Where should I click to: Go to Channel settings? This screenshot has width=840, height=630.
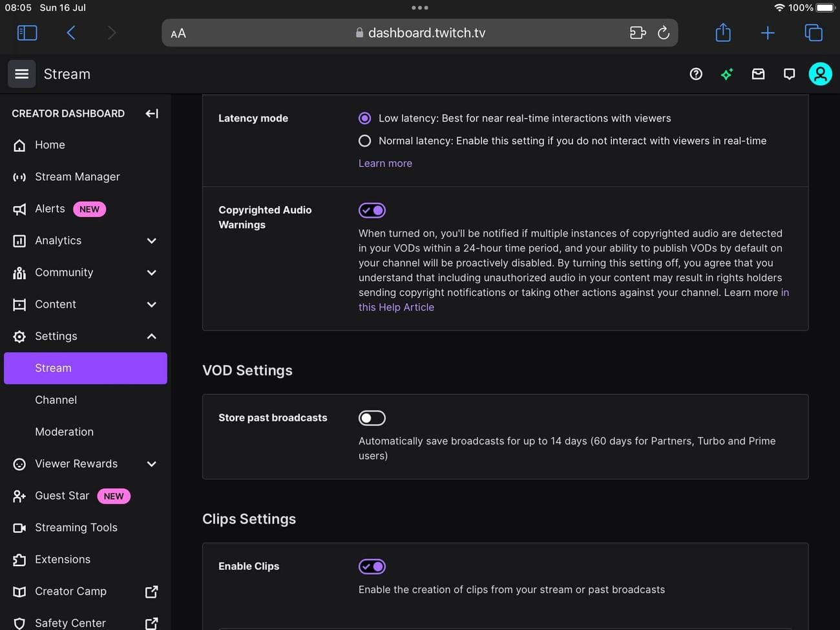[x=56, y=400]
